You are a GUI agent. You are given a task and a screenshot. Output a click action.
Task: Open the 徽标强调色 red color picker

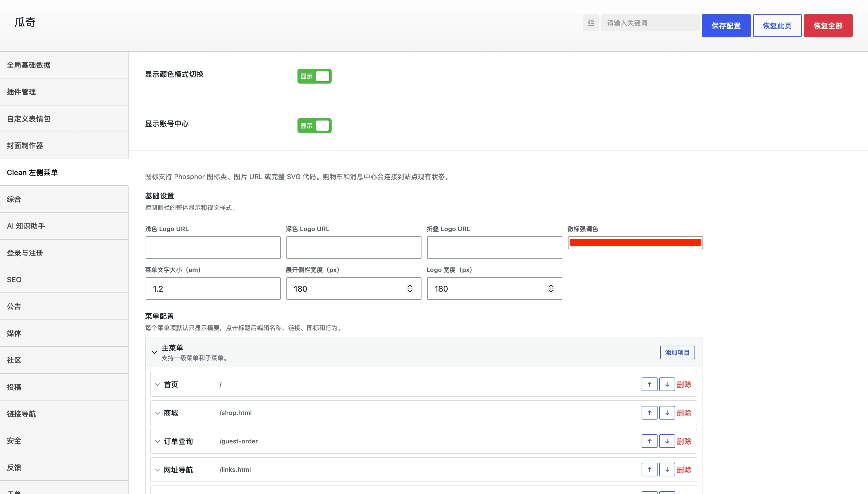tap(635, 242)
